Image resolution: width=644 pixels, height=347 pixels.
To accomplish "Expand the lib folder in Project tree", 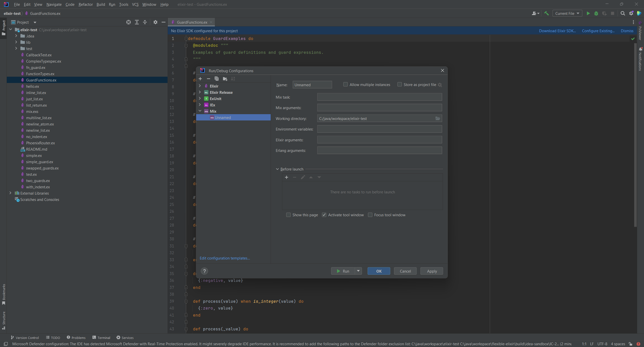I will [16, 42].
